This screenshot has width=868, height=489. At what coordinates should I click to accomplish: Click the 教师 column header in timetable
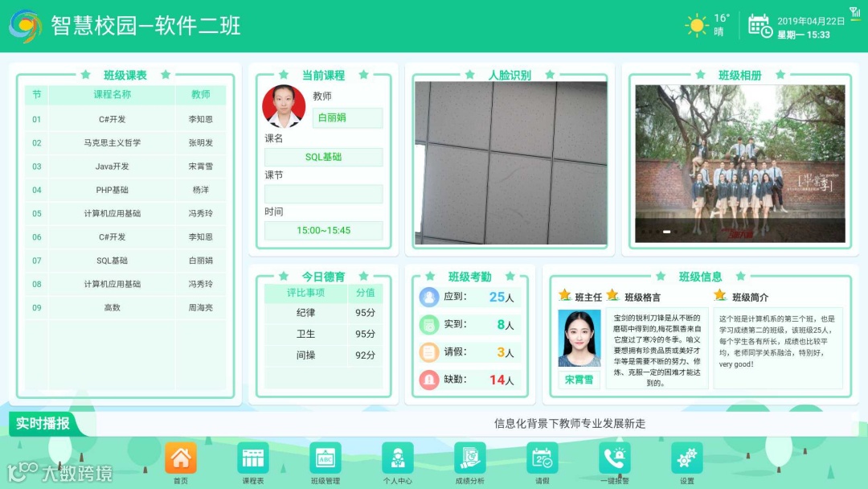tap(201, 95)
